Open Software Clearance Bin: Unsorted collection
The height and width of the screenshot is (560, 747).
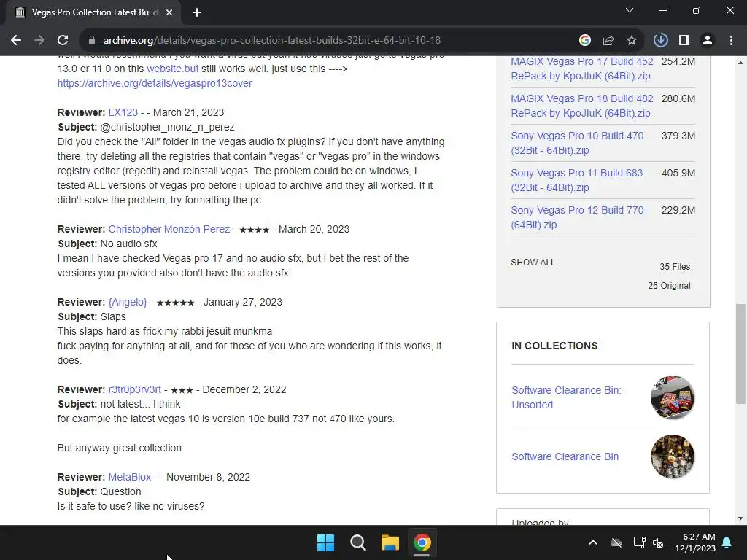coord(566,397)
